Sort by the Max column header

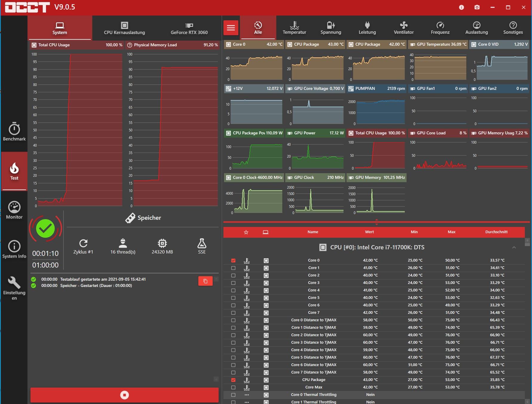point(452,232)
